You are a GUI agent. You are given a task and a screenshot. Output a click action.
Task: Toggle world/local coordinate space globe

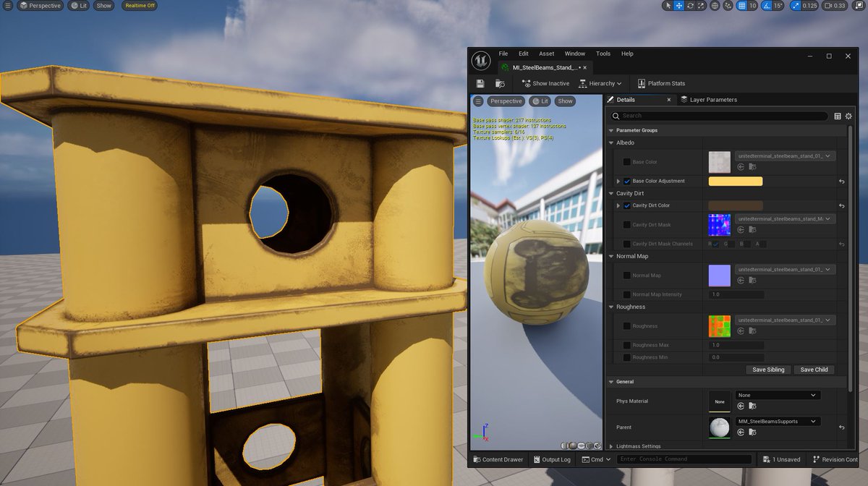click(715, 6)
